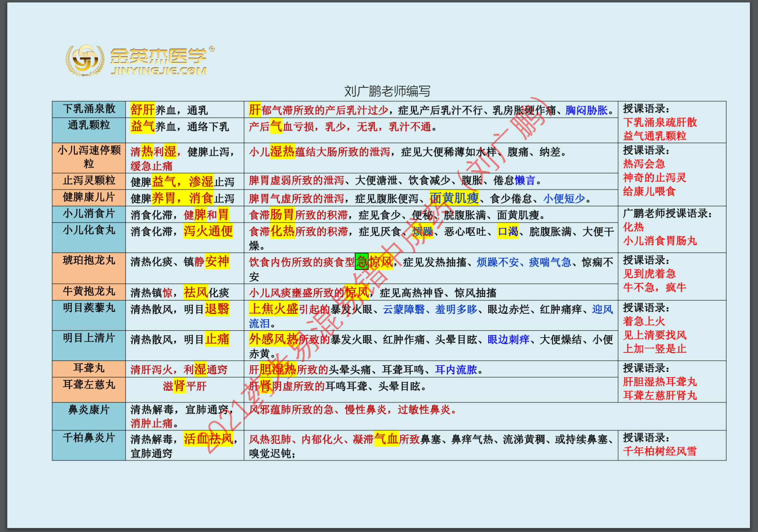Select the 小儿消食片 name cell
Screen dimensions: 758x532
click(89, 214)
